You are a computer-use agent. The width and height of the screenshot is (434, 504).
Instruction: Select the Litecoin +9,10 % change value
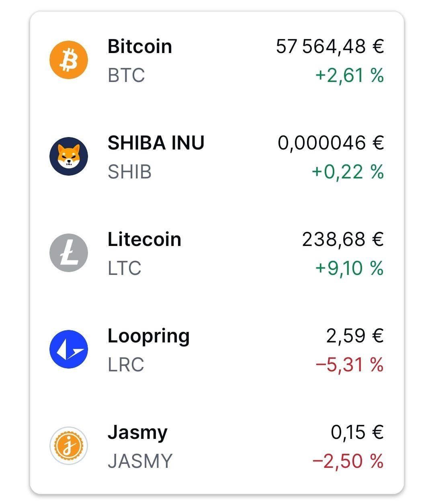pos(350,268)
